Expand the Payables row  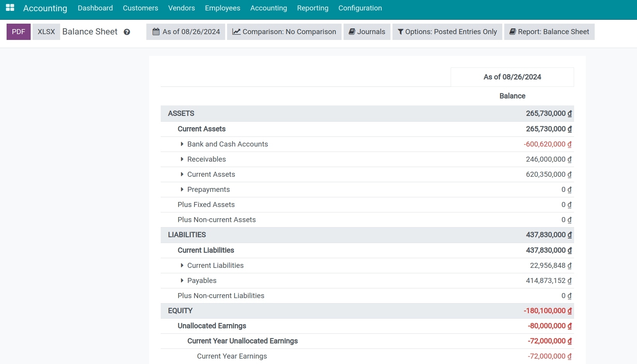click(182, 281)
